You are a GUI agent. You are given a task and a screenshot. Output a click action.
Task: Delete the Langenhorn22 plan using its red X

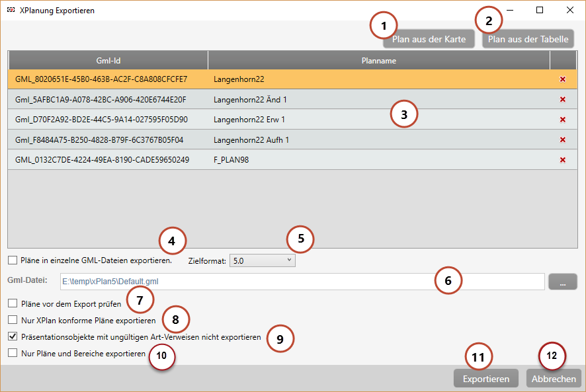point(562,78)
